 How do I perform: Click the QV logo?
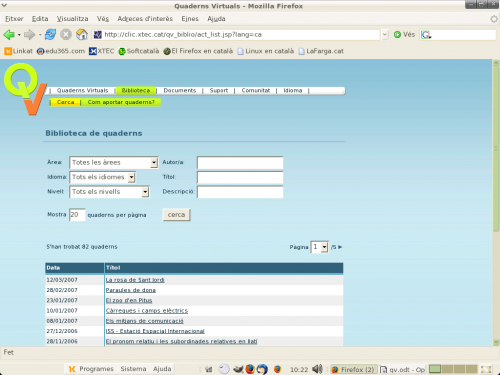25,89
